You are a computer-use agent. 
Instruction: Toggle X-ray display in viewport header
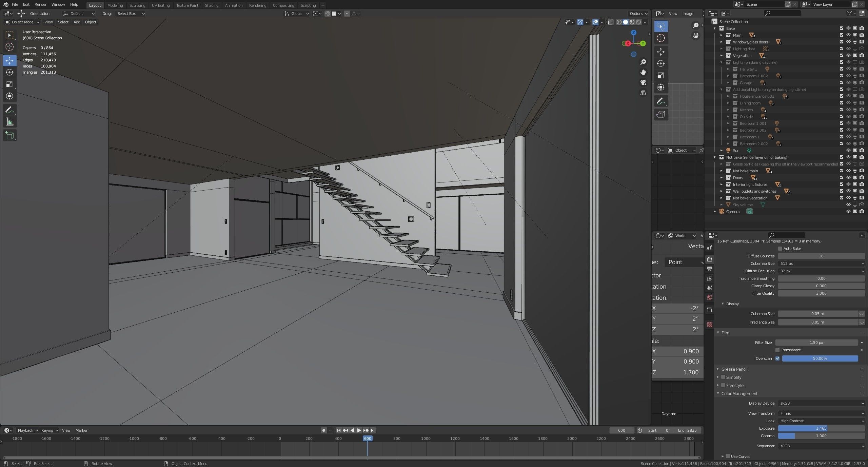[610, 22]
